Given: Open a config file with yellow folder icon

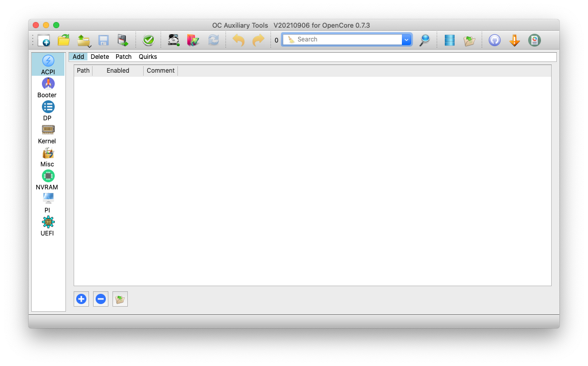Looking at the screenshot, I should 64,40.
